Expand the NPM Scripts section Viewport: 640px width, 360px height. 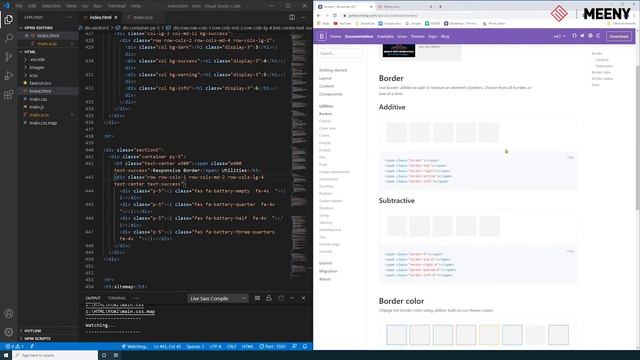coord(35,338)
